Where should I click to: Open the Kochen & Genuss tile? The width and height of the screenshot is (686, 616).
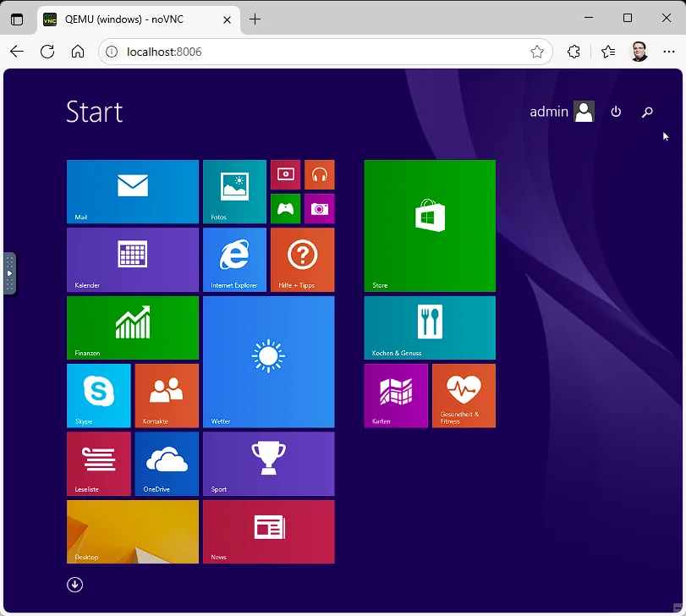tap(430, 327)
